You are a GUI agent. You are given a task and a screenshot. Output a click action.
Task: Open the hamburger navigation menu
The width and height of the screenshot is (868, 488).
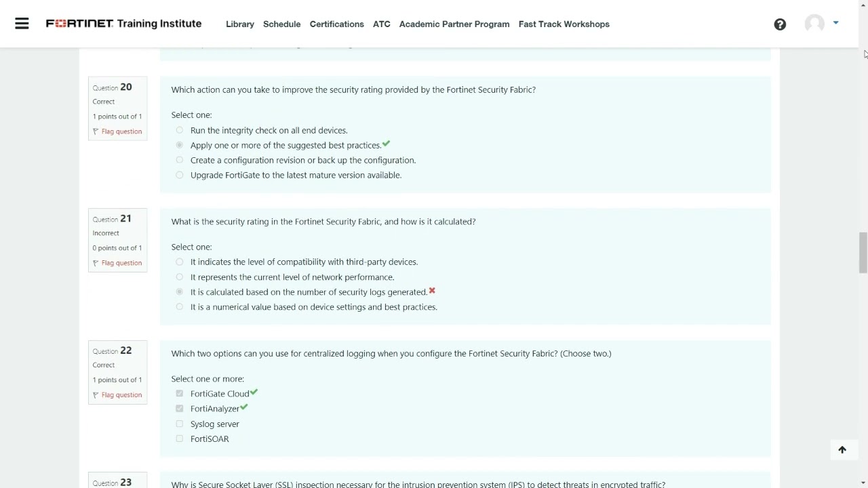[x=22, y=24]
